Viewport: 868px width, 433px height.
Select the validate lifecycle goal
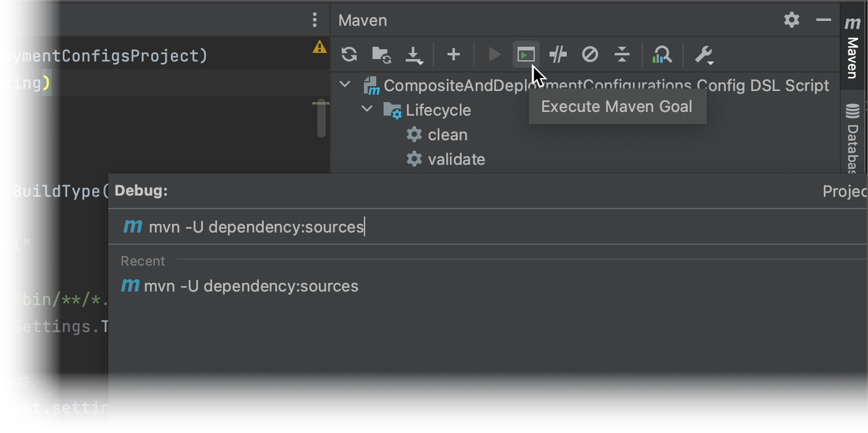pos(456,159)
